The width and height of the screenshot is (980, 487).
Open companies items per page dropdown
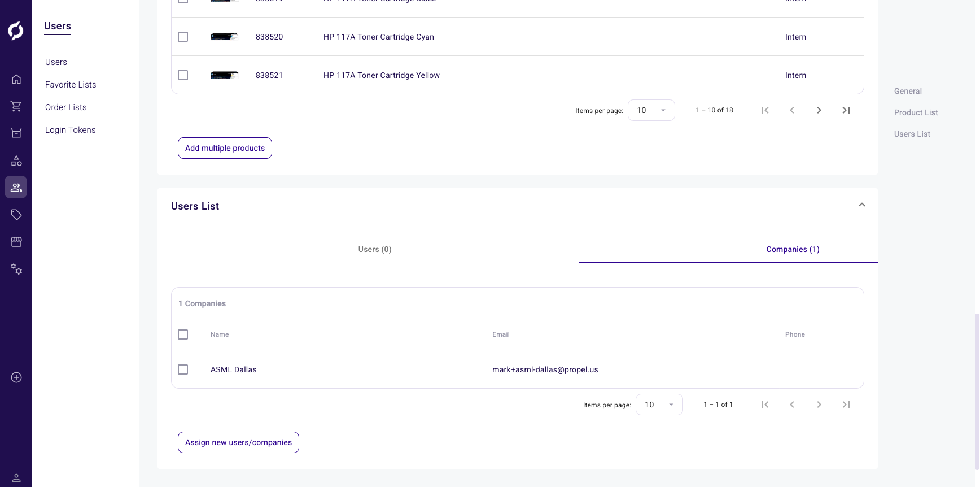[x=659, y=405]
